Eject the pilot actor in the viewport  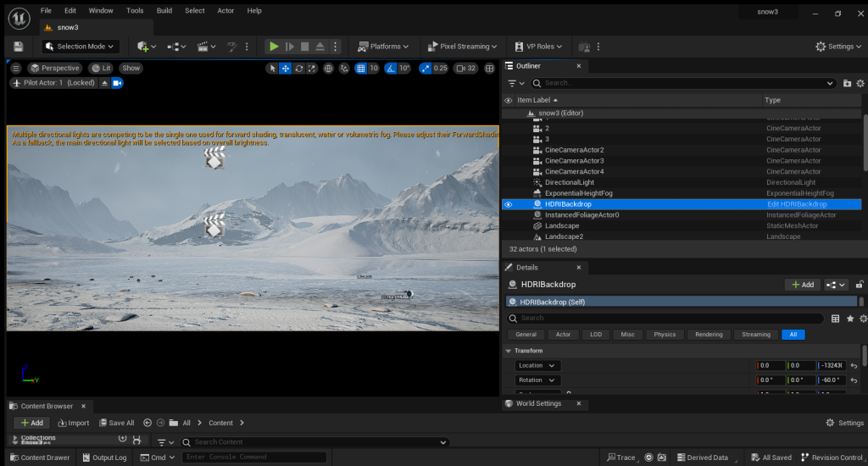pos(105,83)
